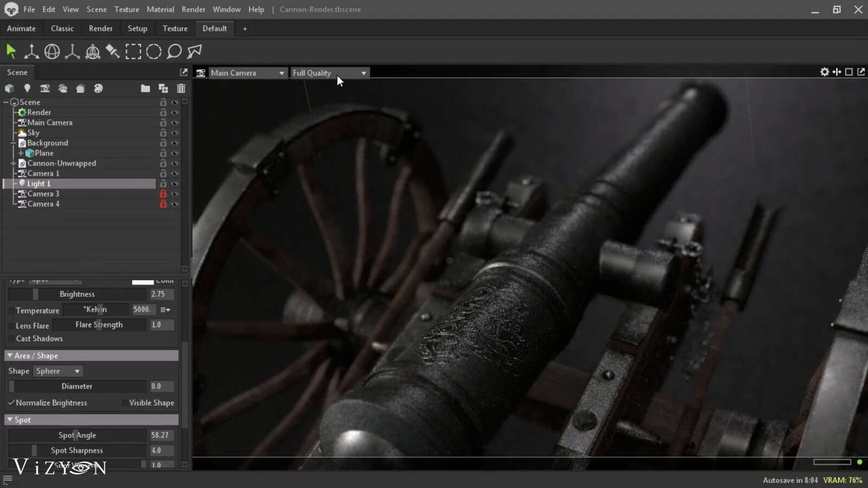
Task: Choose the lasso selection tool
Action: coord(174,52)
